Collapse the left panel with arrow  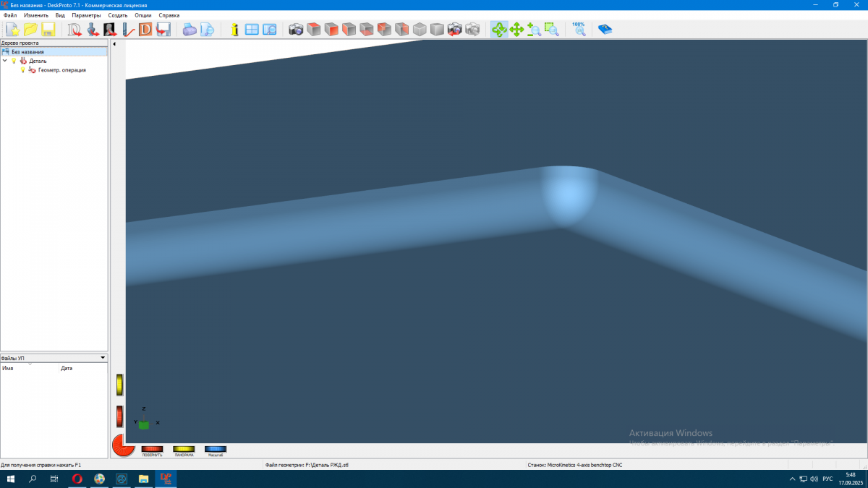tap(114, 45)
